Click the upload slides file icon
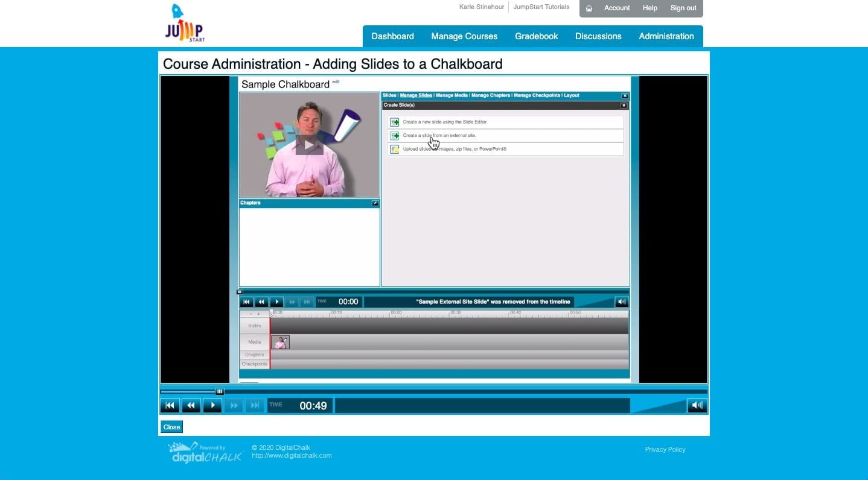 395,149
